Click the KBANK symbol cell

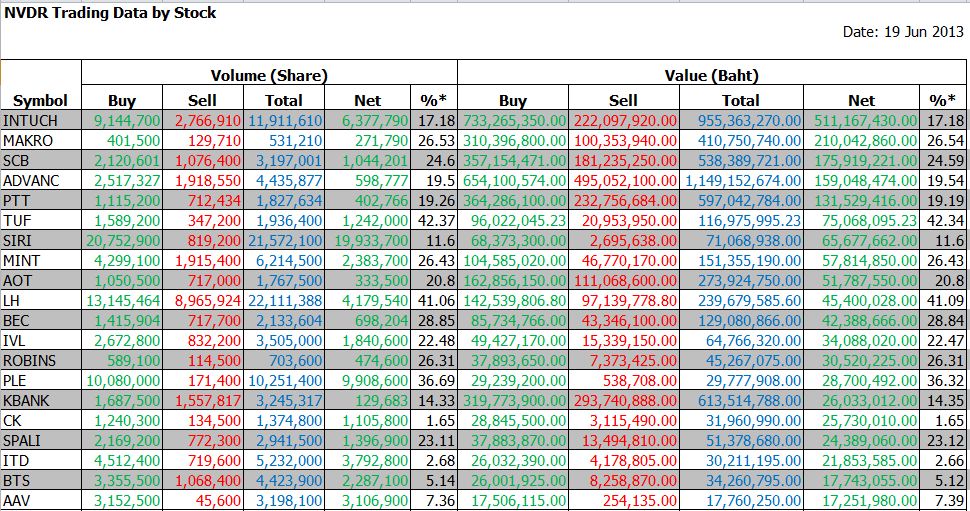pos(41,401)
